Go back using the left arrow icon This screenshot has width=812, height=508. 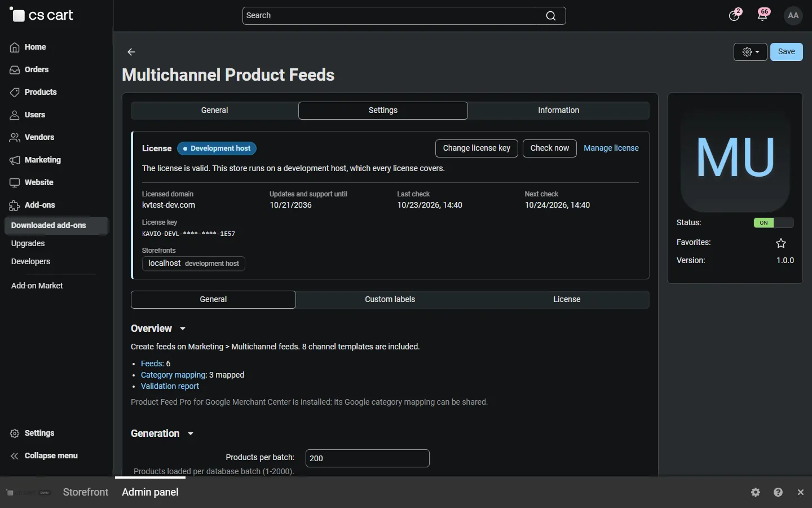[131, 52]
